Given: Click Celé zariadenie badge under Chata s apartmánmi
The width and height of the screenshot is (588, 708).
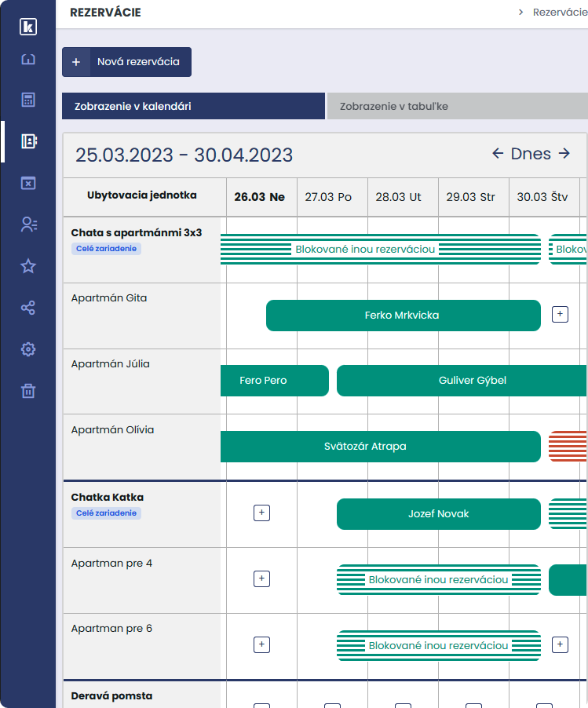Looking at the screenshot, I should click(106, 249).
